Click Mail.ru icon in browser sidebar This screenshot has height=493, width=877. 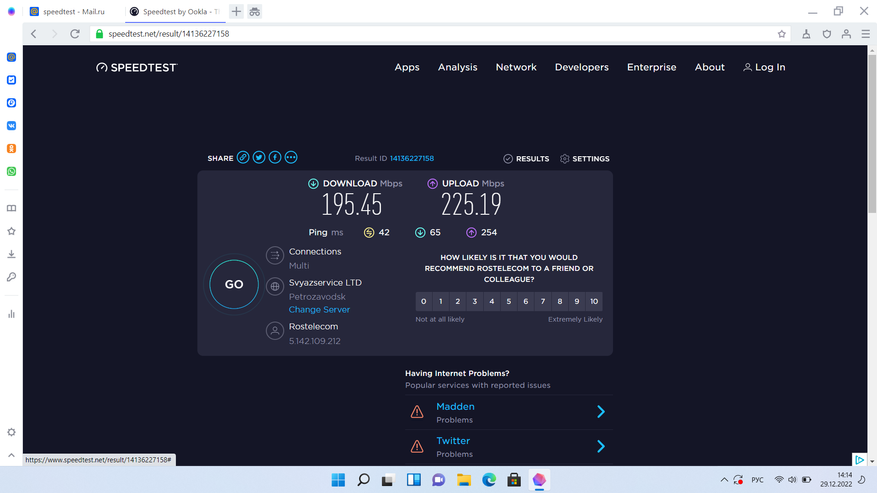(11, 57)
